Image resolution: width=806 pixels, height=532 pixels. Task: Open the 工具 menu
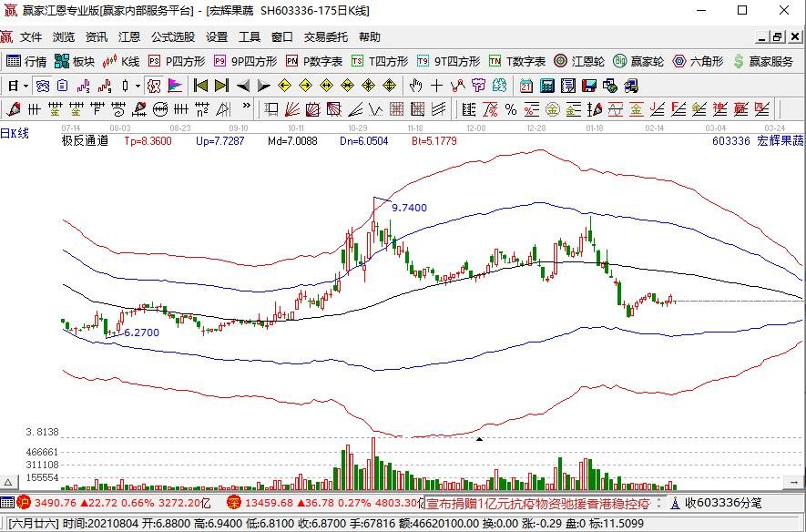(x=250, y=37)
